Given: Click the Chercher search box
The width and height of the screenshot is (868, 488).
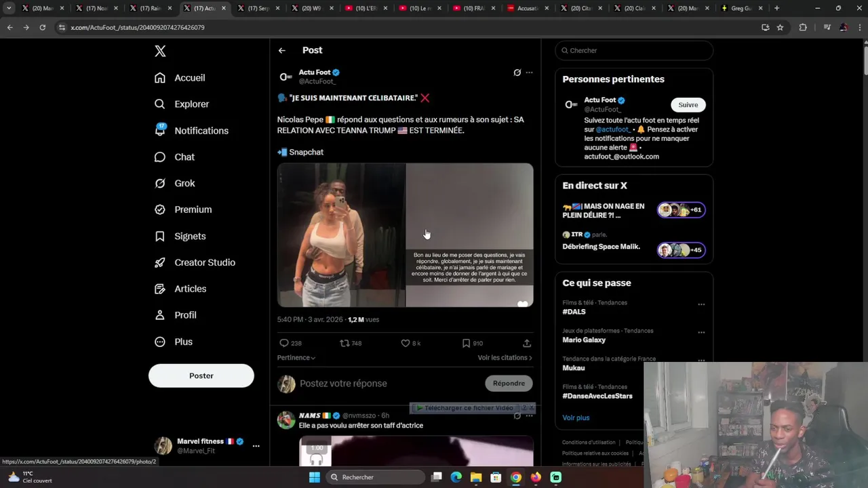Looking at the screenshot, I should click(x=634, y=51).
